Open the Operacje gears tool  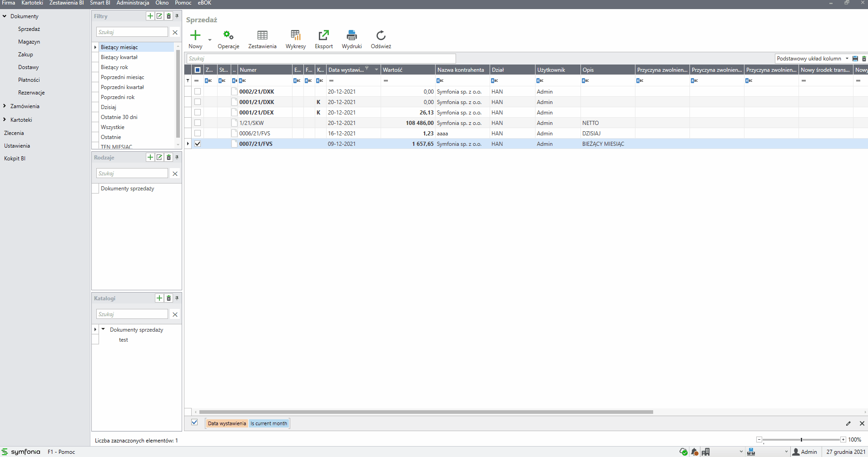point(228,35)
